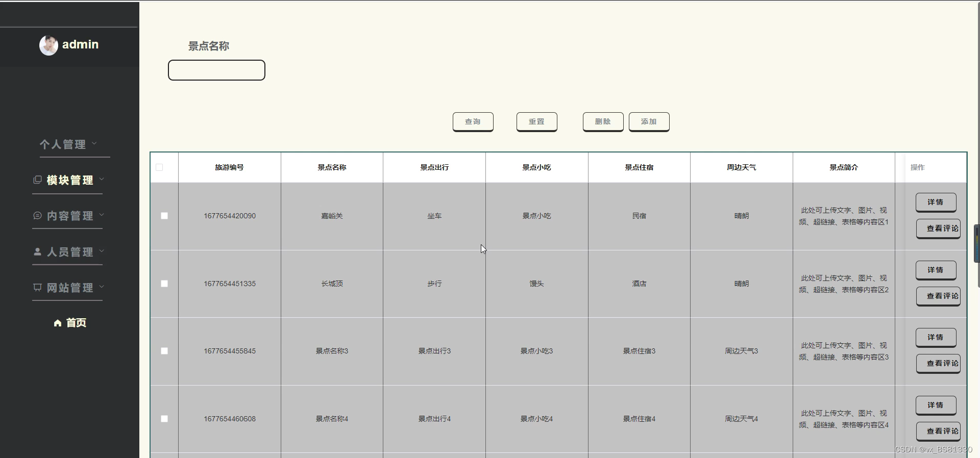The width and height of the screenshot is (980, 458).
Task: Click the 查询 search button
Action: [473, 122]
